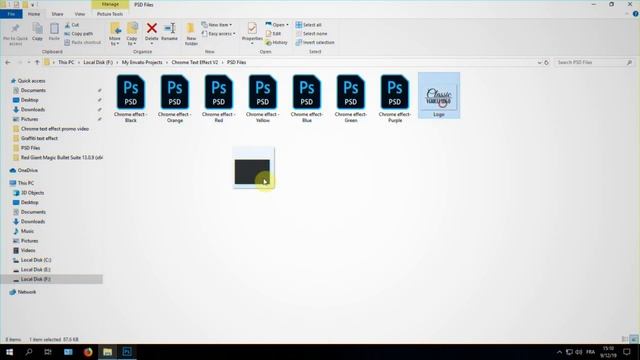Open Task View on taskbar
The image size is (640, 360).
pyautogui.click(x=48, y=352)
